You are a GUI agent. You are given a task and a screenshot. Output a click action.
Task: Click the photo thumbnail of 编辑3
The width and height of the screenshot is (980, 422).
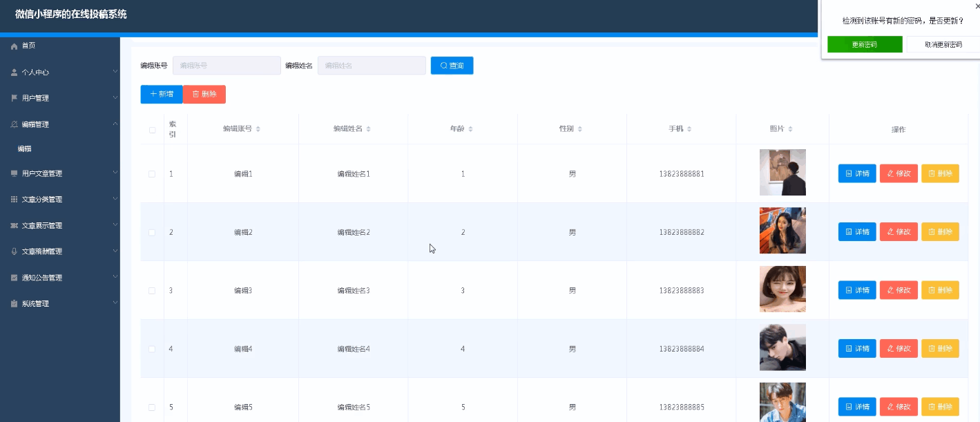tap(782, 289)
